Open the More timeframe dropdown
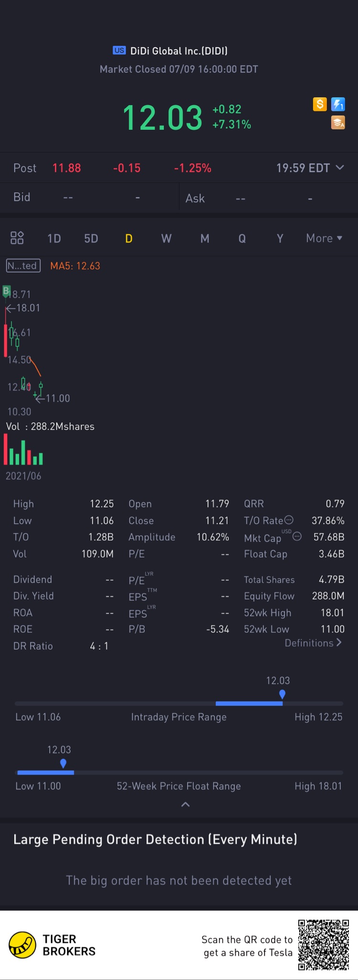 325,238
